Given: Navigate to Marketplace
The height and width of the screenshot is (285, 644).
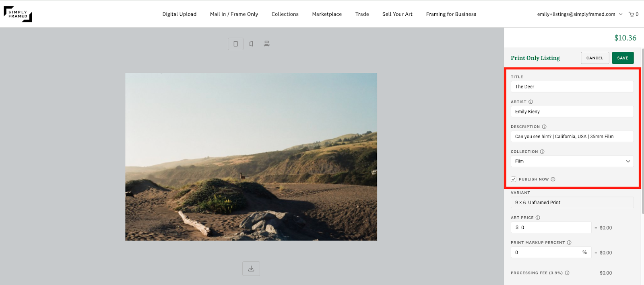Looking at the screenshot, I should click(327, 14).
